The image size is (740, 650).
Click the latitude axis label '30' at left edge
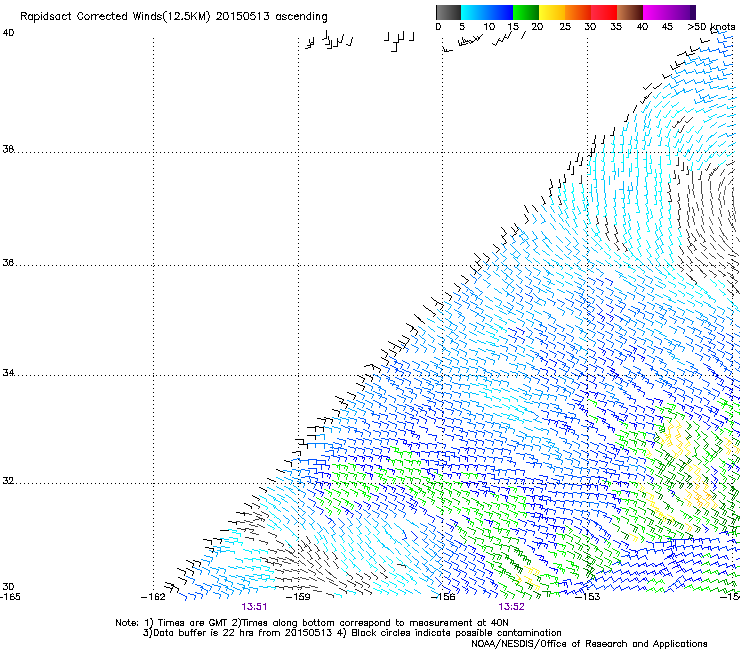pyautogui.click(x=8, y=587)
